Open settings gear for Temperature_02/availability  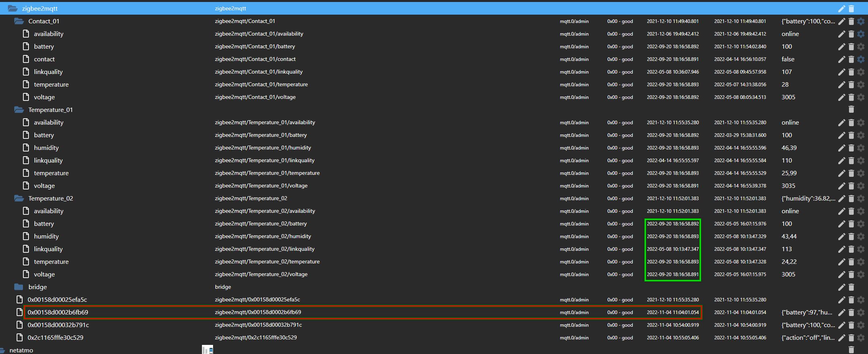[861, 211]
